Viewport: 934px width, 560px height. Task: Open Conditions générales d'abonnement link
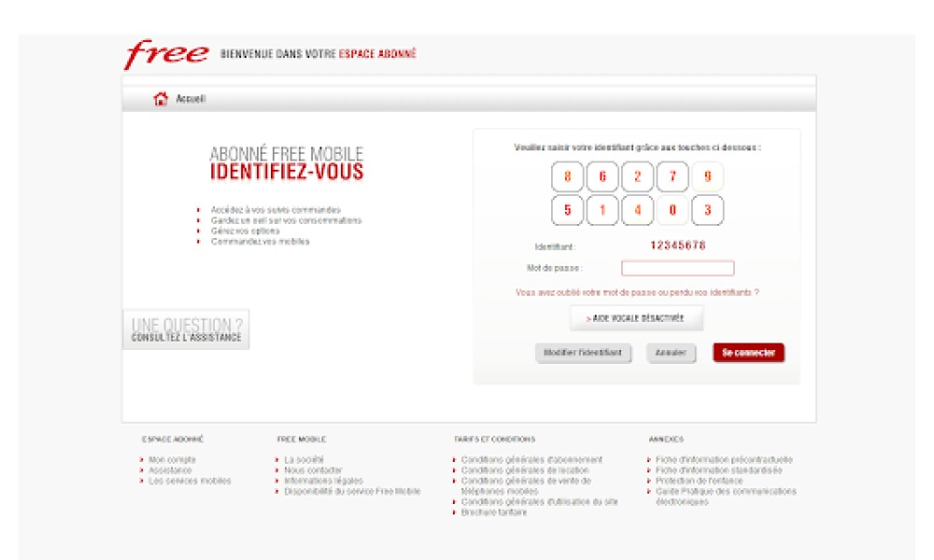coord(532,460)
